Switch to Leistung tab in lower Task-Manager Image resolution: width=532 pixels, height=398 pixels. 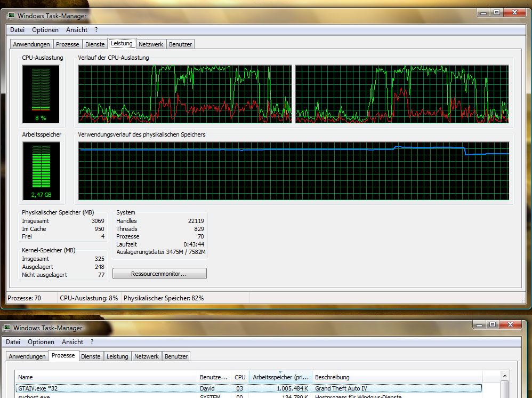tap(117, 356)
